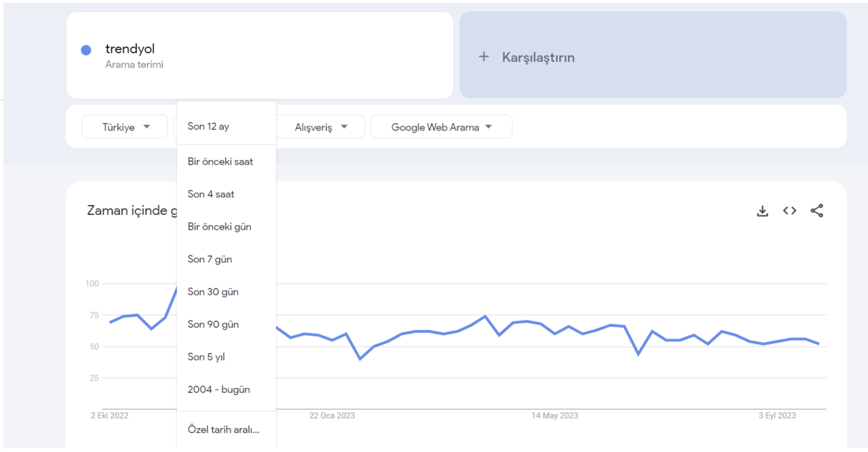Screen dimensions: 868x452
Task: Open the Alışveriş category dropdown
Action: tap(321, 127)
